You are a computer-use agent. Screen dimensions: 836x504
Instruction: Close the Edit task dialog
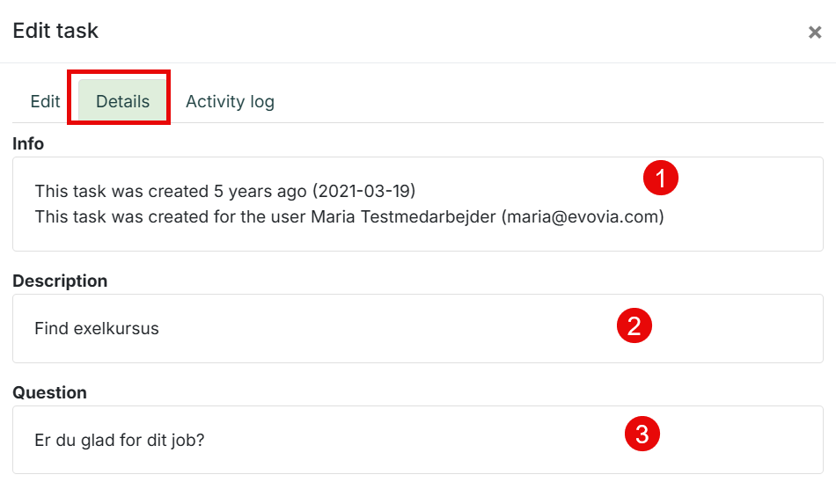[x=815, y=33]
